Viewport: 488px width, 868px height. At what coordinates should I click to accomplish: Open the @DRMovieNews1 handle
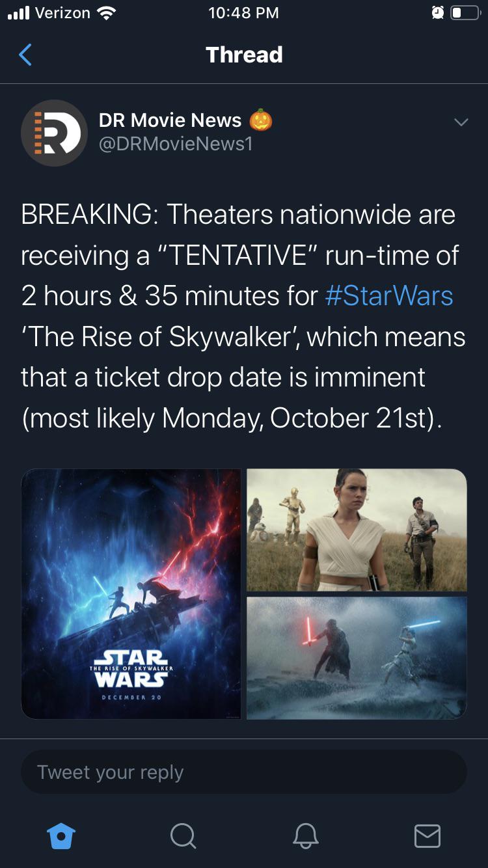tap(176, 144)
